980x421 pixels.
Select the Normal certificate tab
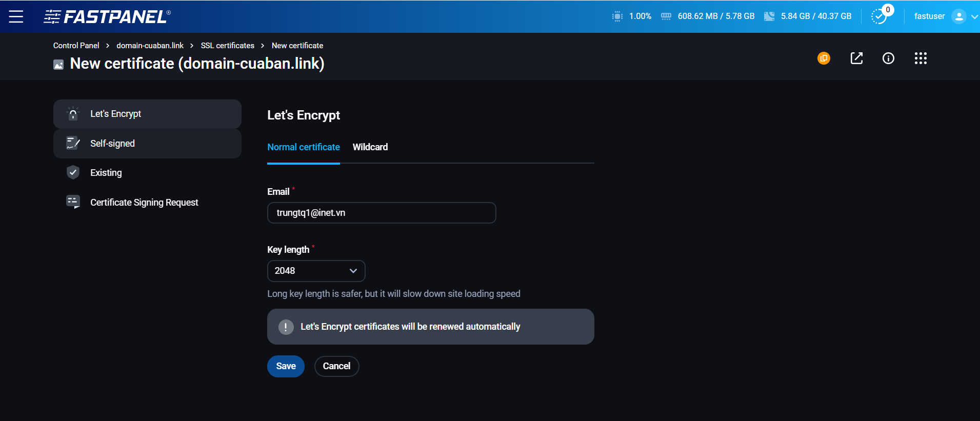pos(304,147)
